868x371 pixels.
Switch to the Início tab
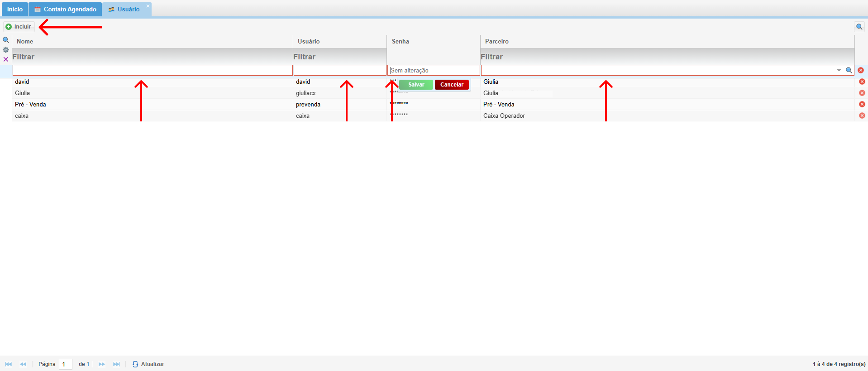pos(14,9)
